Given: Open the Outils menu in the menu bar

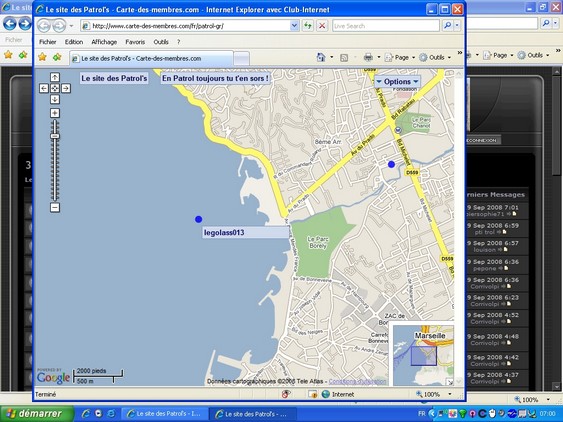Looking at the screenshot, I should [x=161, y=42].
